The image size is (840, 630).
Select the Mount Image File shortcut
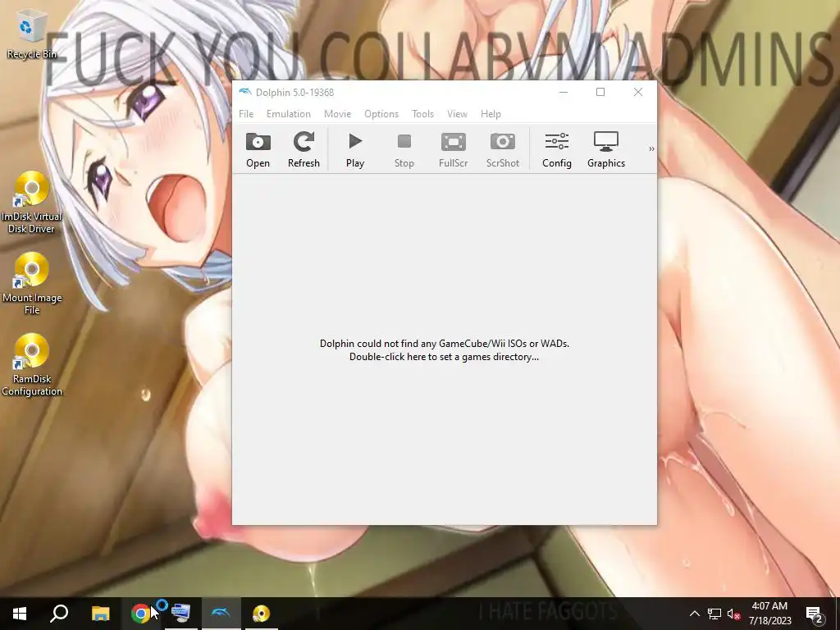pyautogui.click(x=32, y=283)
